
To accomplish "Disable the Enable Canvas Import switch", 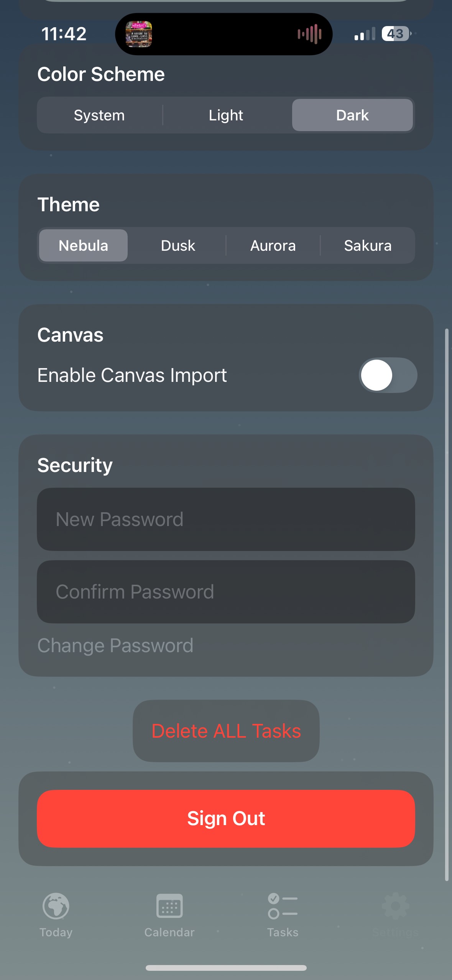I will [x=387, y=375].
